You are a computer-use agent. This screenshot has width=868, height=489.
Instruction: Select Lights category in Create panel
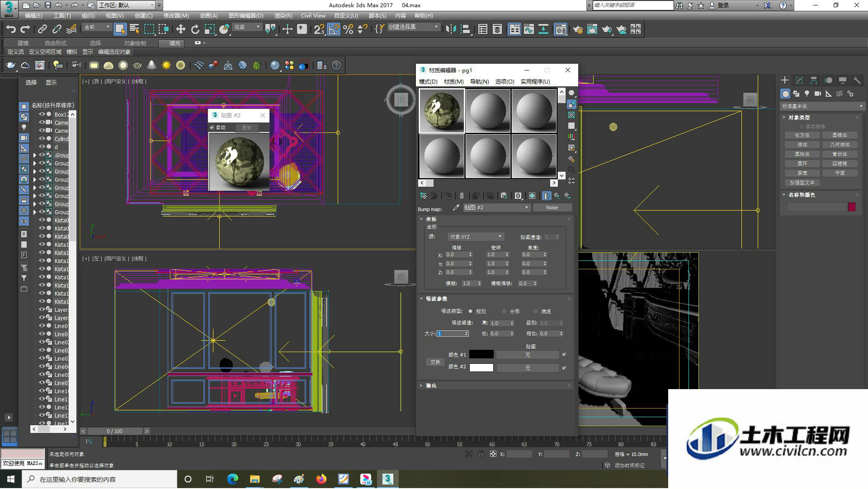807,94
